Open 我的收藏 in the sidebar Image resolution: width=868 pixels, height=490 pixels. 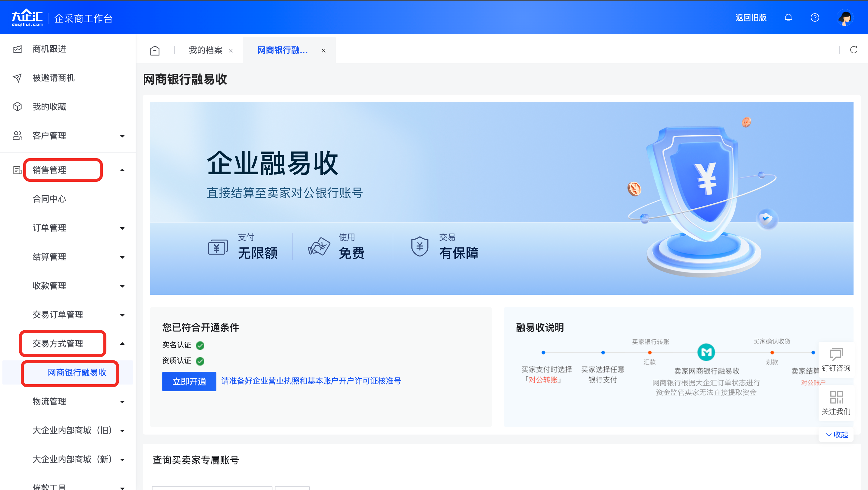pyautogui.click(x=49, y=107)
